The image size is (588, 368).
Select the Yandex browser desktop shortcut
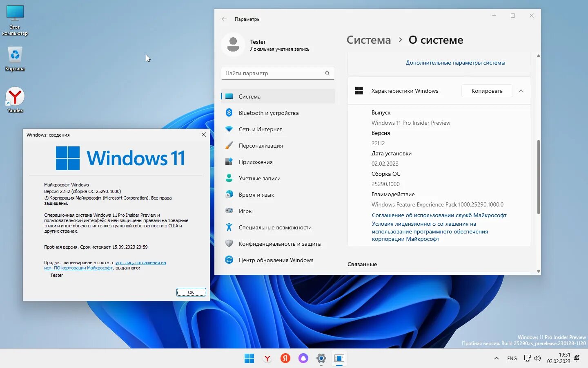tap(15, 100)
